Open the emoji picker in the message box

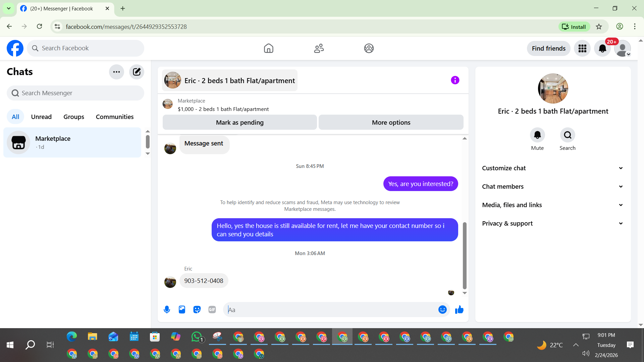click(442, 310)
